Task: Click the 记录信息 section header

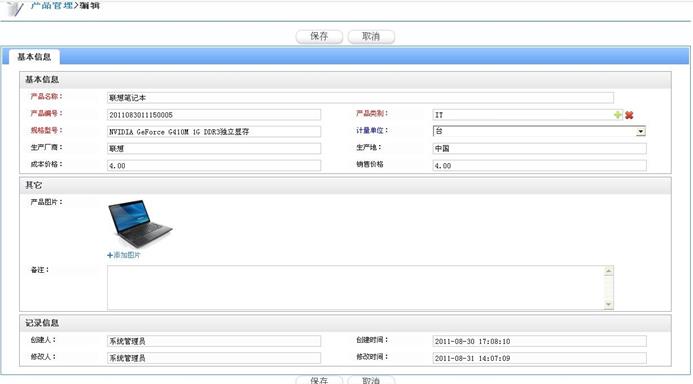Action: click(x=345, y=323)
